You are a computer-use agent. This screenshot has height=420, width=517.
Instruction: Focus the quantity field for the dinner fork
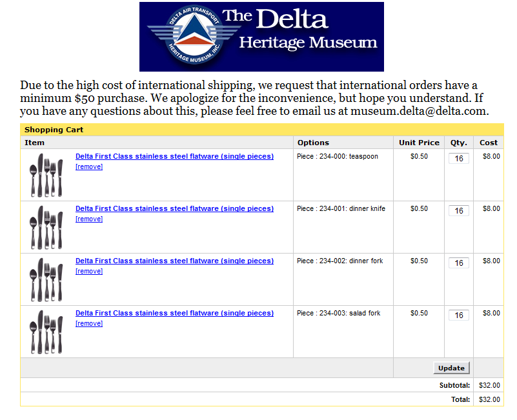coord(459,263)
